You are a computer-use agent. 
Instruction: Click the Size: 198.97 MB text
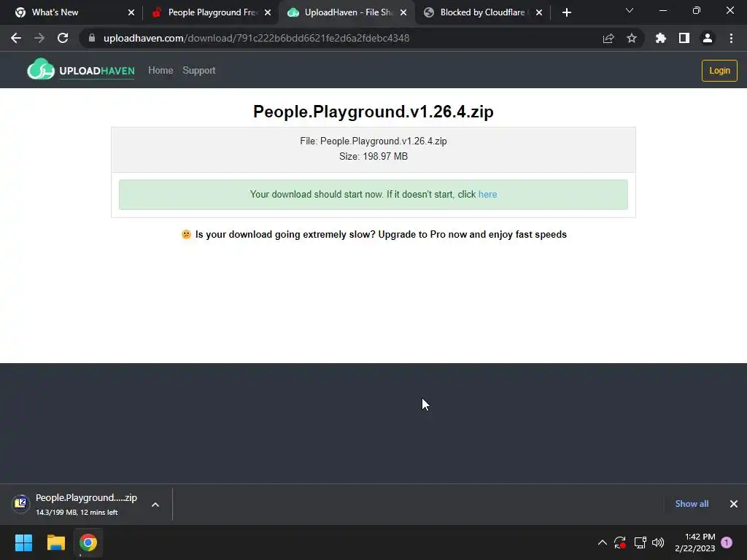(373, 156)
